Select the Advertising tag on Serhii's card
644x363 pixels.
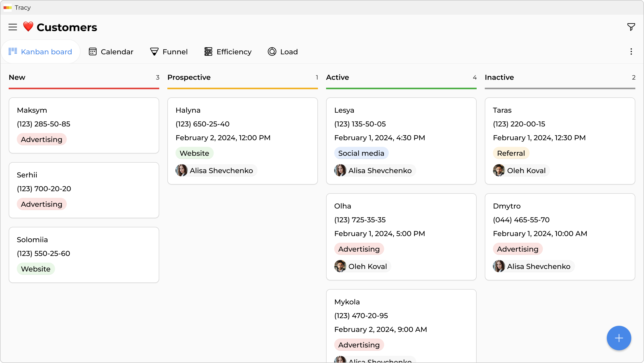(x=42, y=204)
